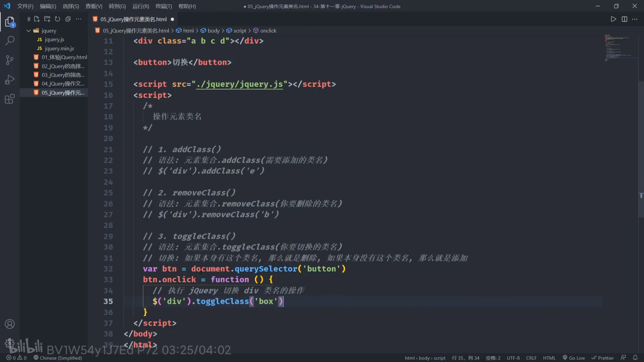
Task: Open language mode selector showing HTML
Action: coord(549,358)
